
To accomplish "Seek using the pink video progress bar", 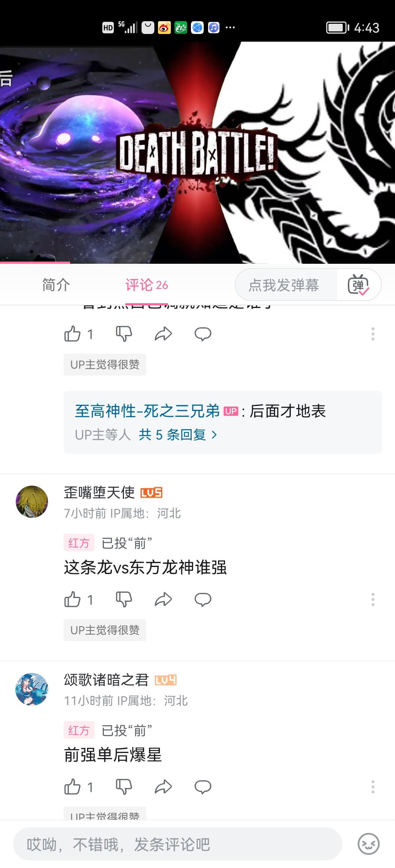I will [197, 262].
